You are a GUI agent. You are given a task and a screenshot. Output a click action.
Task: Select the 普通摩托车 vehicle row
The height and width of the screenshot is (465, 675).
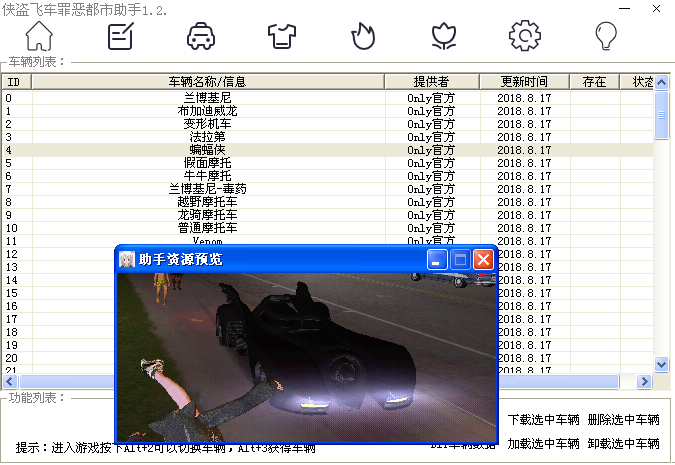(328, 228)
